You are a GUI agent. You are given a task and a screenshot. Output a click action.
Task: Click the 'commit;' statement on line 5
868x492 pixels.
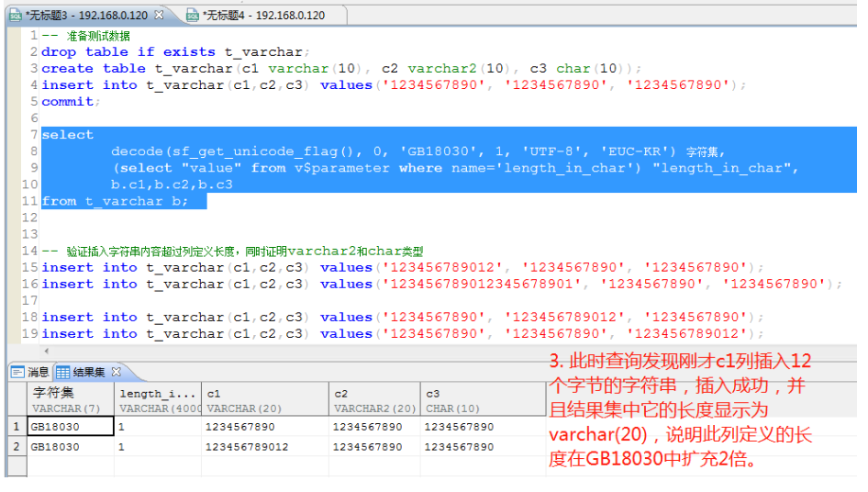(x=71, y=102)
